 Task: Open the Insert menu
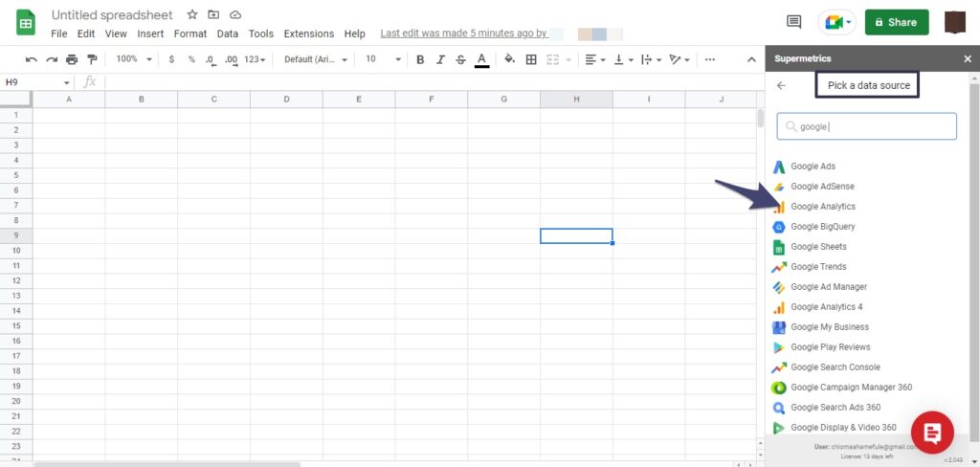[150, 33]
